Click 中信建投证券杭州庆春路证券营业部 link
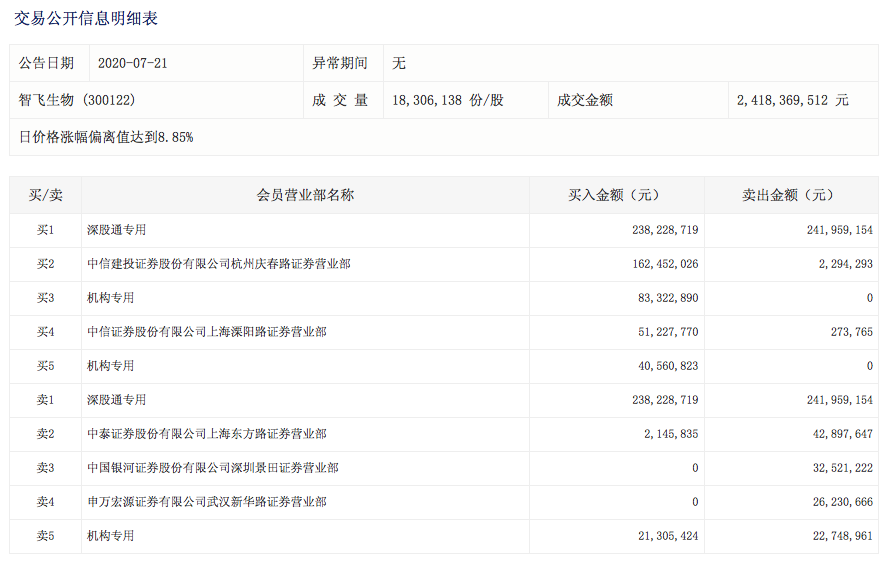895x561 pixels. [218, 264]
